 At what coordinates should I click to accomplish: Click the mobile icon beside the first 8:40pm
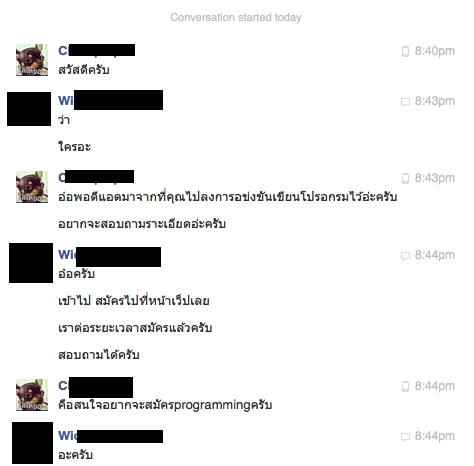click(405, 51)
